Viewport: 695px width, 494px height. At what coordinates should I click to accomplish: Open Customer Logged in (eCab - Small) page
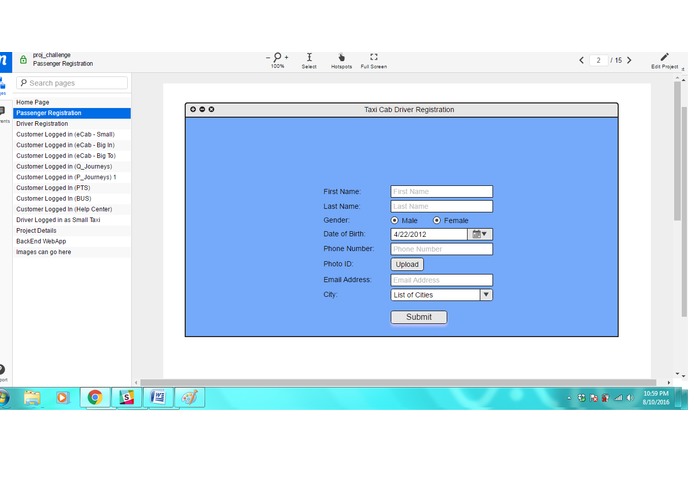72,134
